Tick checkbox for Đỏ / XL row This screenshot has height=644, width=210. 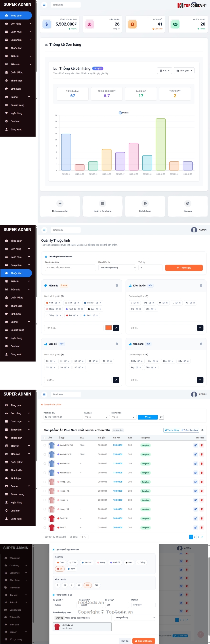pyautogui.click(x=45, y=527)
